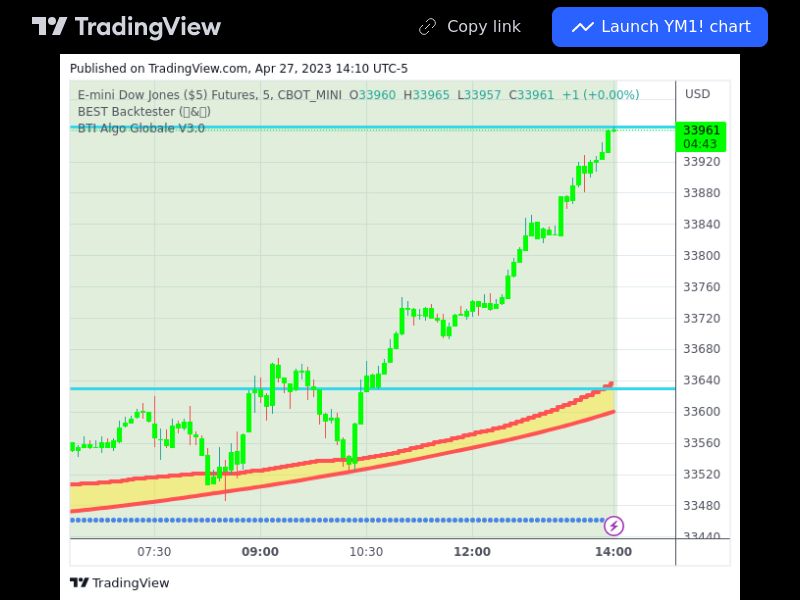The image size is (800, 600).
Task: Click the 33720 price axis label
Action: 702,318
